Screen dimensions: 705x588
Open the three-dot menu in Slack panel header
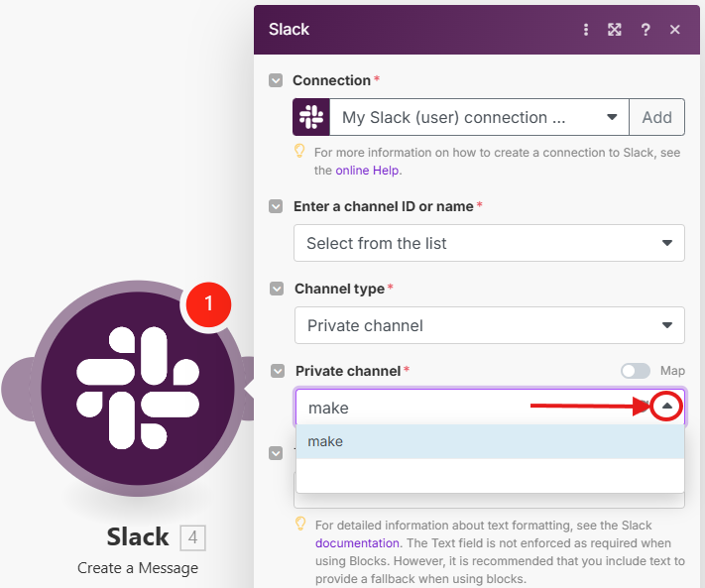tap(586, 30)
